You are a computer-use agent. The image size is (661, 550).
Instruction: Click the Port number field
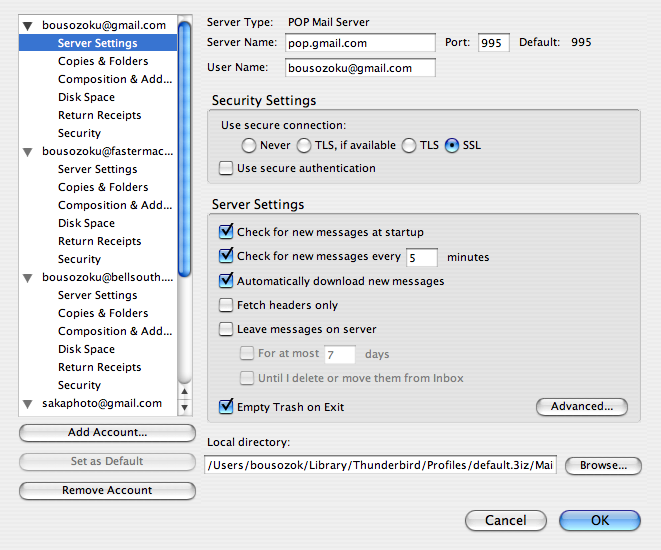coord(494,43)
